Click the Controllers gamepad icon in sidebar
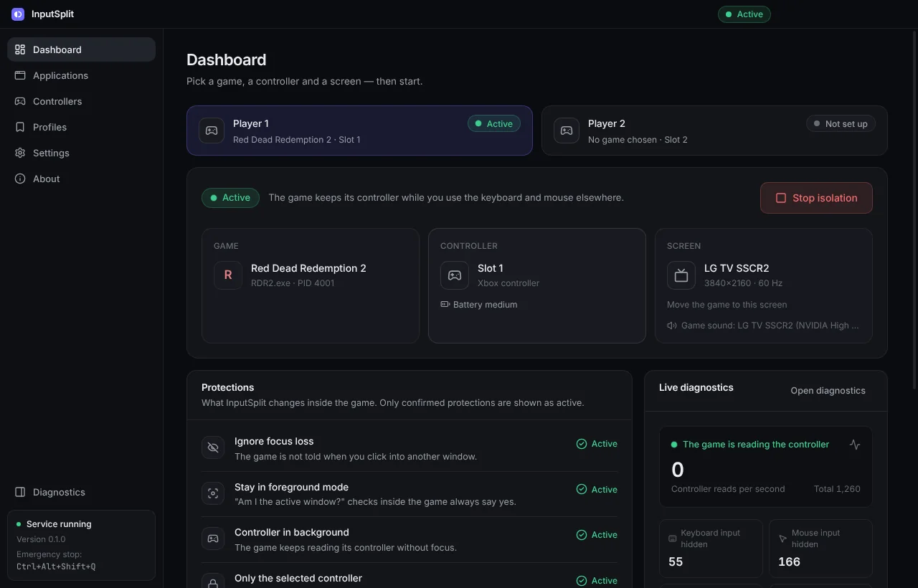The width and height of the screenshot is (918, 588). click(x=20, y=101)
